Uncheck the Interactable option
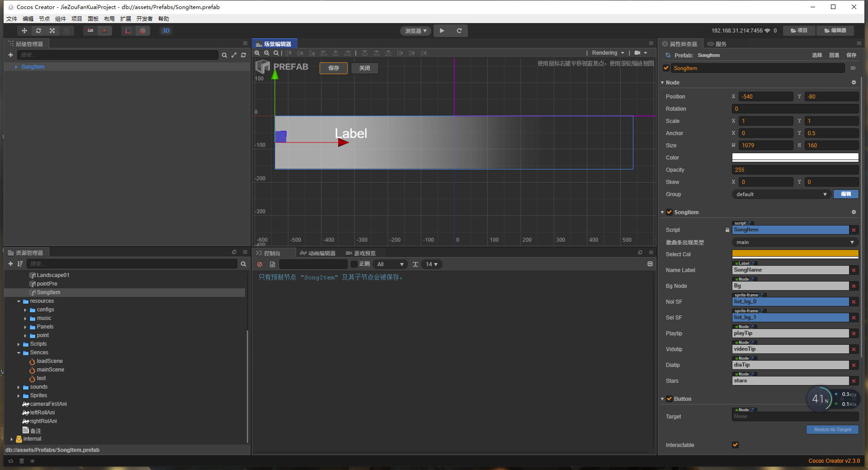 pyautogui.click(x=735, y=445)
